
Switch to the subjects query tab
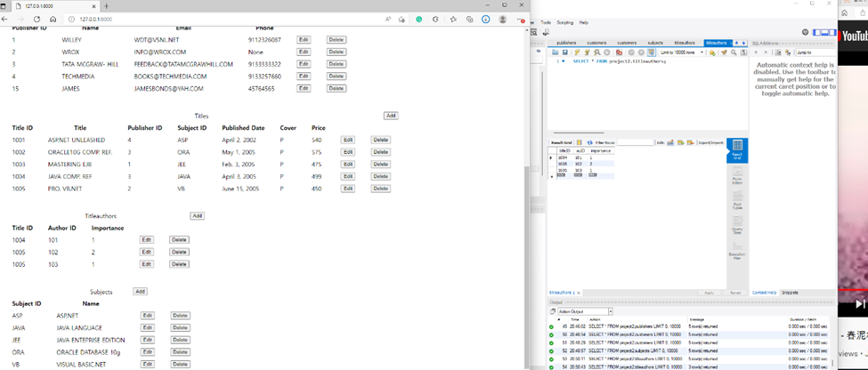click(x=655, y=43)
